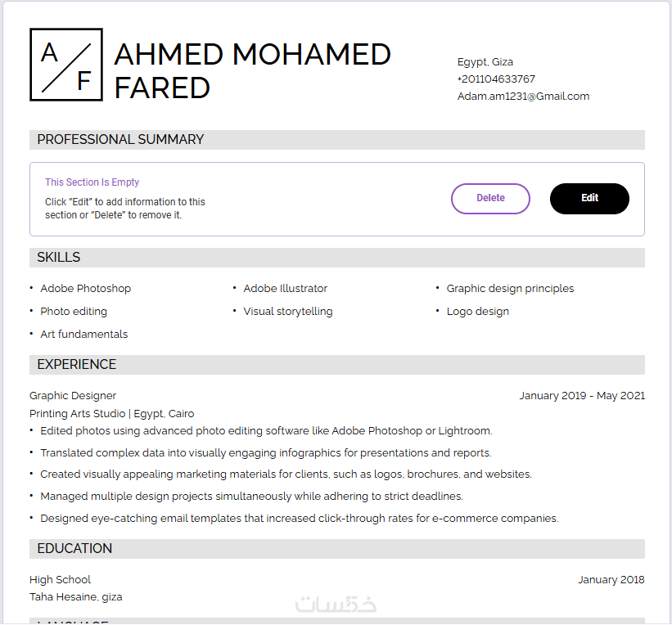Click the January 2019 - May 2021 date range

pos(582,396)
